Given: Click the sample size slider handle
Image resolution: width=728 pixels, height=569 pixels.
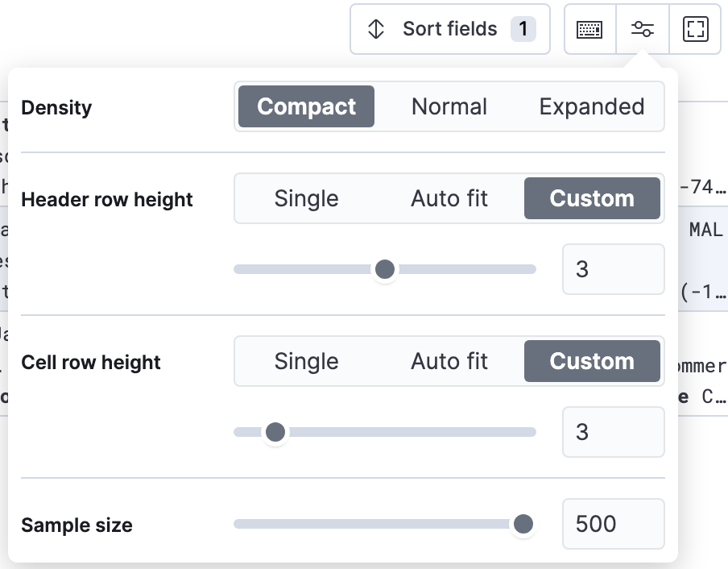Looking at the screenshot, I should coord(524,524).
